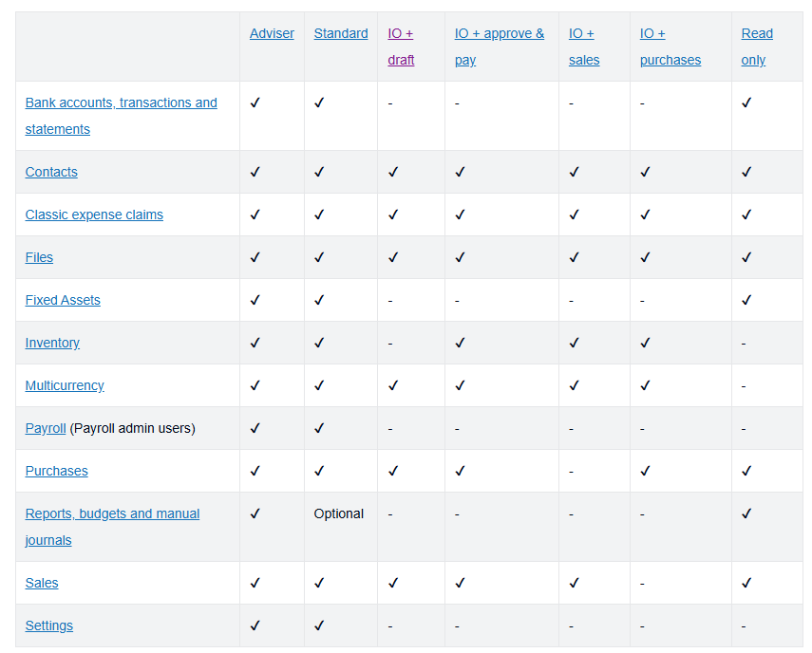
Task: Click IO + purchases checkmark in Multicurrency row
Action: 645,385
